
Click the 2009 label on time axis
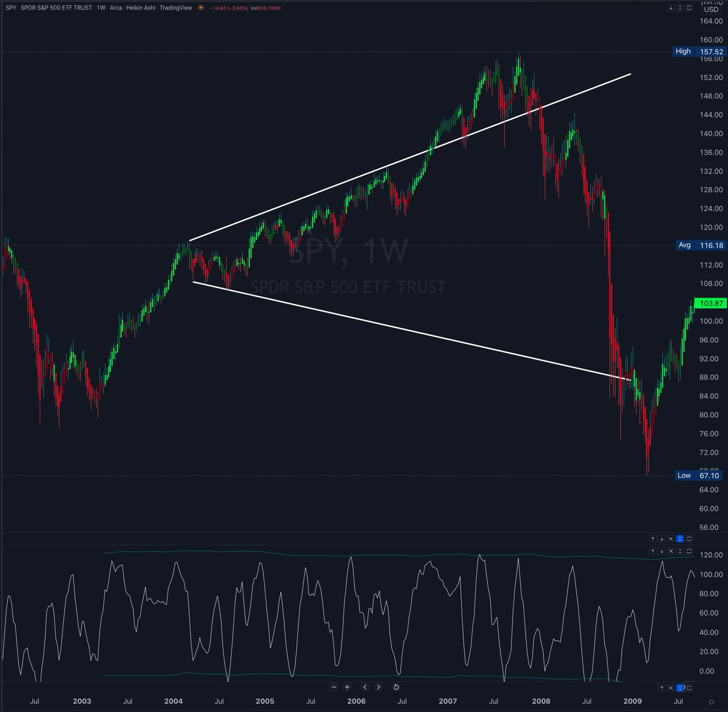coord(633,701)
